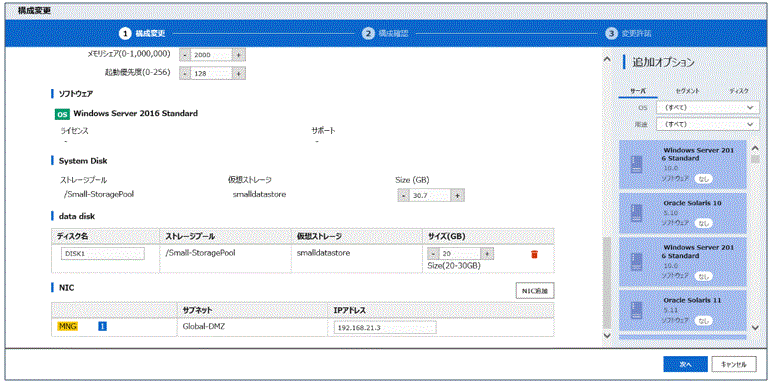Collapse the 追加オプション panel with up chevron

pos(607,59)
